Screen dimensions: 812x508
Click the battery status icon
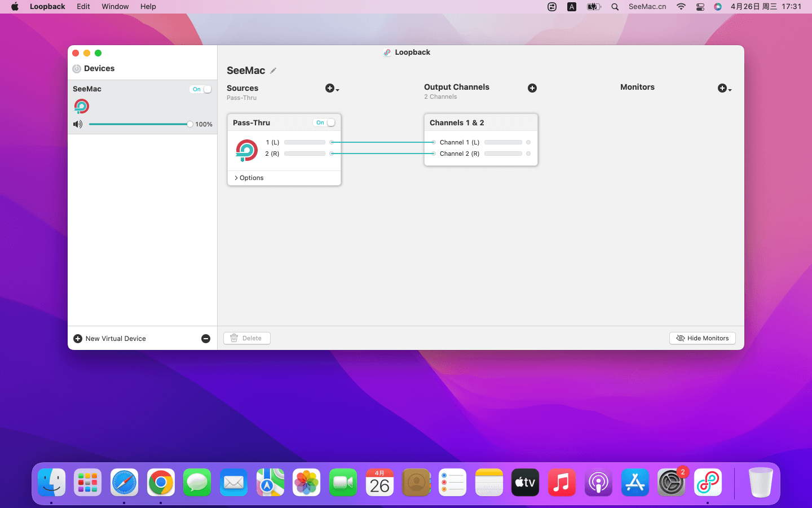(594, 7)
